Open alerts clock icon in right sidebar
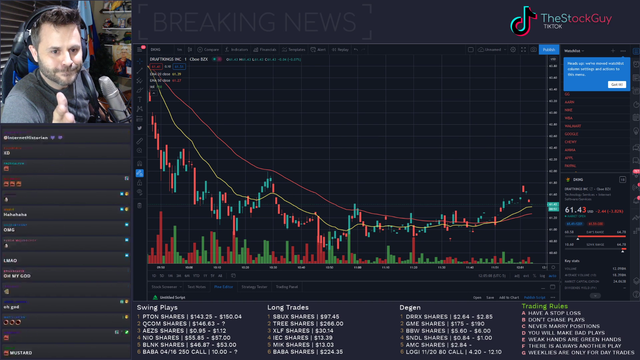The image size is (640, 360). pos(636,64)
